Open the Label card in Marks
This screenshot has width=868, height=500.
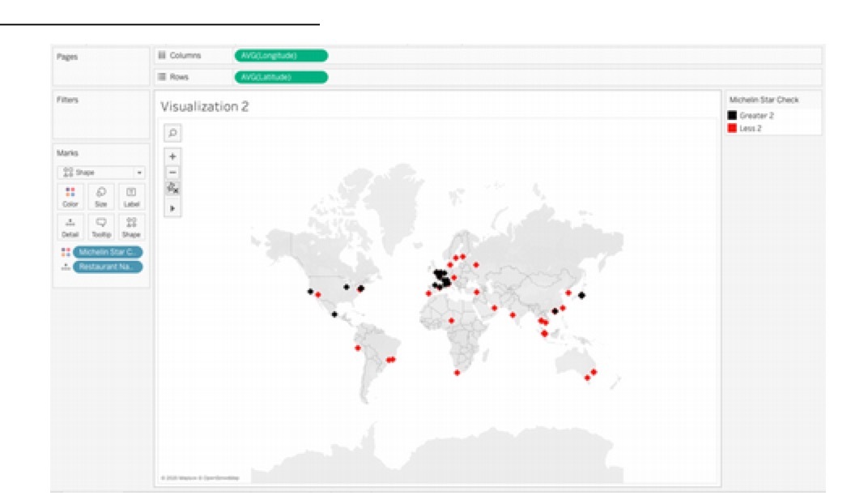131,197
